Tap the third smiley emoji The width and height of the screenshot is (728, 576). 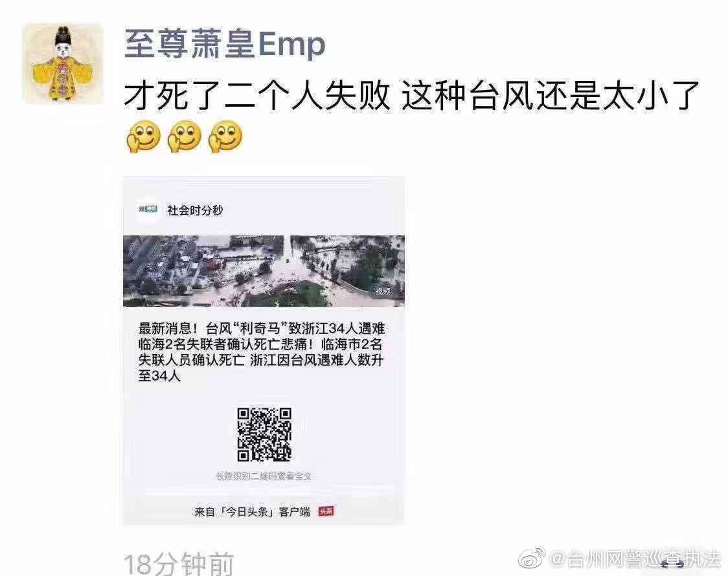[x=225, y=137]
